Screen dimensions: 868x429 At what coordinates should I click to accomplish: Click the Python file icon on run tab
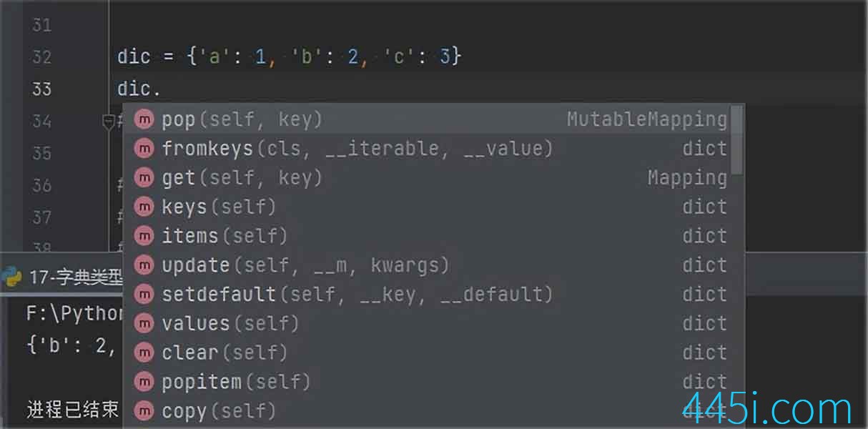(x=11, y=277)
